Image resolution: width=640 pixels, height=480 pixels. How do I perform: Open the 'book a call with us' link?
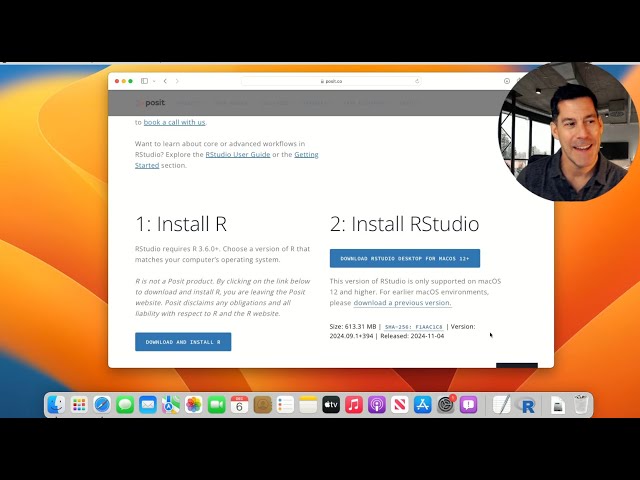pyautogui.click(x=174, y=122)
